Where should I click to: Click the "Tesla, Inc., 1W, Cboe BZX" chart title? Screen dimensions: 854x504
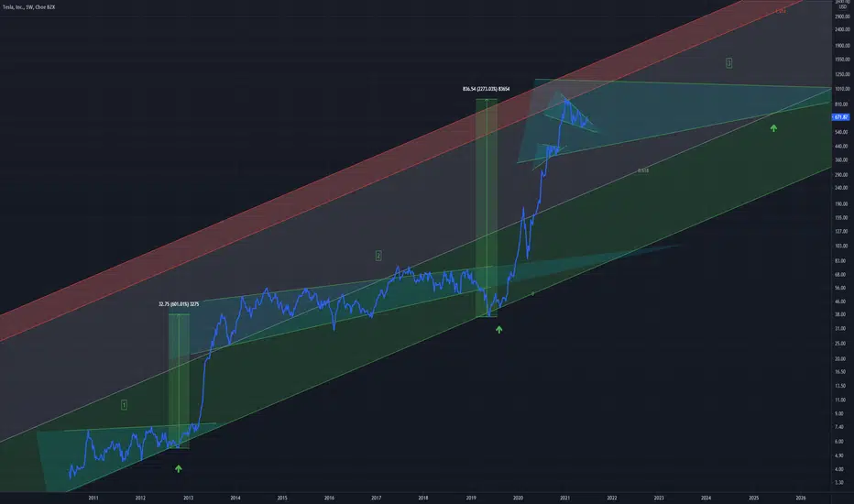click(29, 7)
